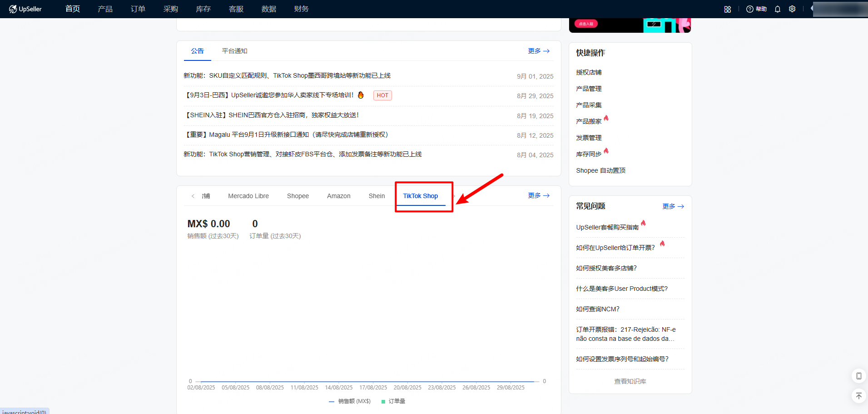Click 更多 link in sales chart panel
The image size is (868, 414).
point(539,195)
